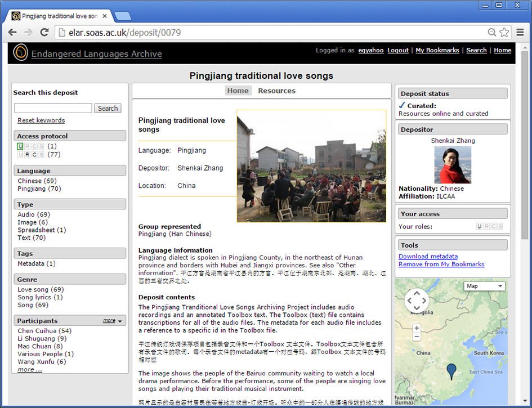The width and height of the screenshot is (532, 408).
Task: Click the Endangered Languages Archive logo icon
Action: [x=20, y=52]
